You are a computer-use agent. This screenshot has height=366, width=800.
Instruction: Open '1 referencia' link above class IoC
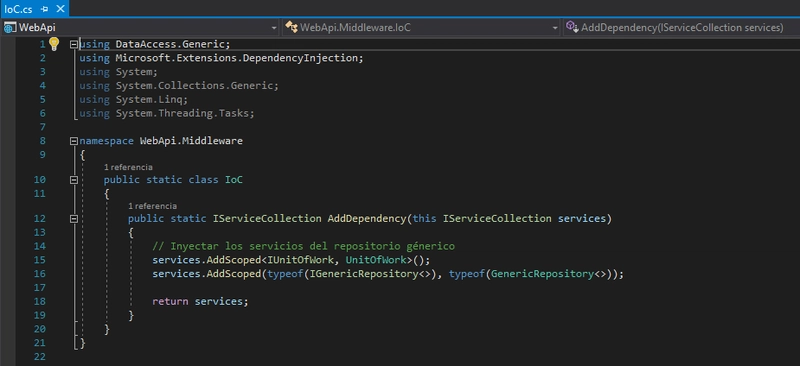point(128,167)
